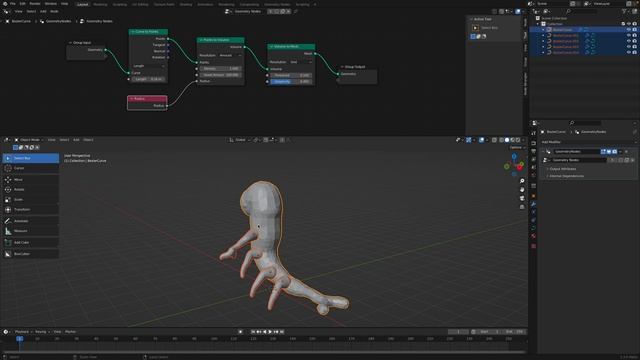640x360 pixels.
Task: Adjust Threshold field in Volume to Mesh
Action: tap(290, 76)
